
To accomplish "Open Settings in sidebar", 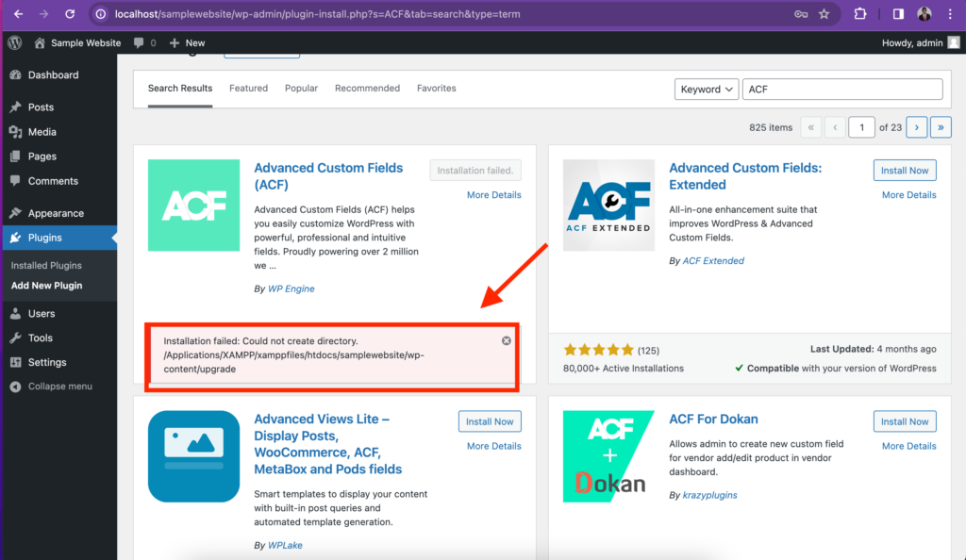I will click(x=47, y=362).
